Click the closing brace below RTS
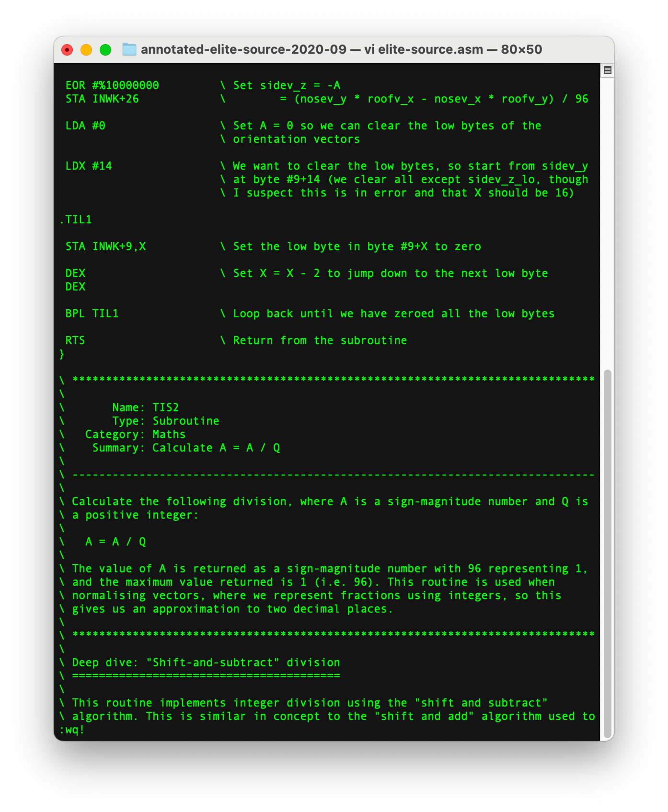Viewport: 668px width, 812px height. point(62,354)
